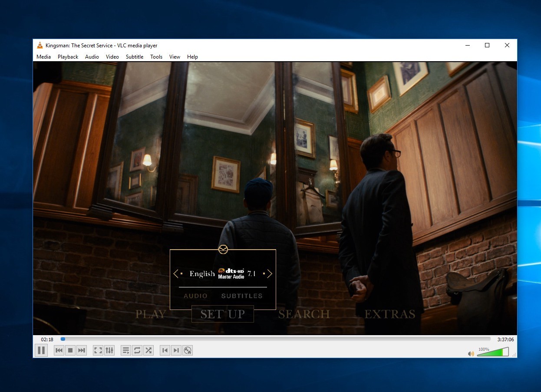Select the English DTS-HD 7.1 track
The width and height of the screenshot is (541, 392).
223,273
